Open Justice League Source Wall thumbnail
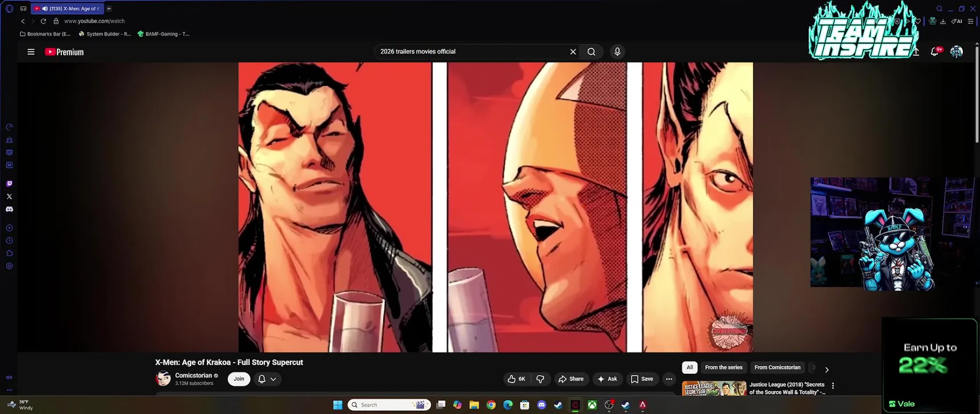Image resolution: width=980 pixels, height=414 pixels. (x=714, y=389)
